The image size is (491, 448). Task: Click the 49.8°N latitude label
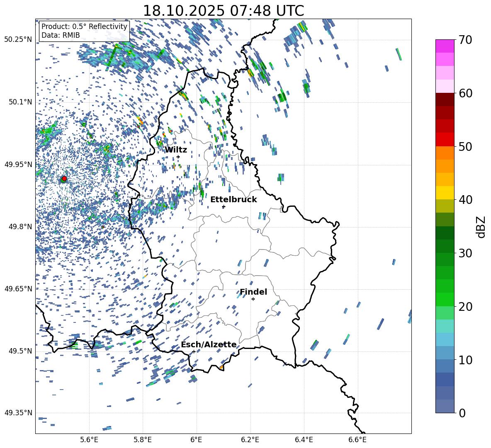pyautogui.click(x=20, y=227)
